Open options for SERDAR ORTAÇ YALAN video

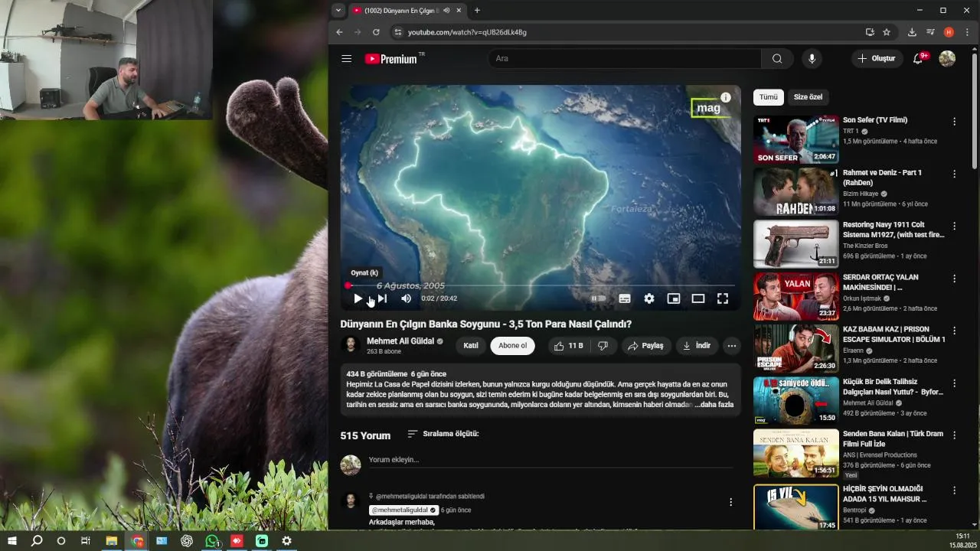[954, 279]
